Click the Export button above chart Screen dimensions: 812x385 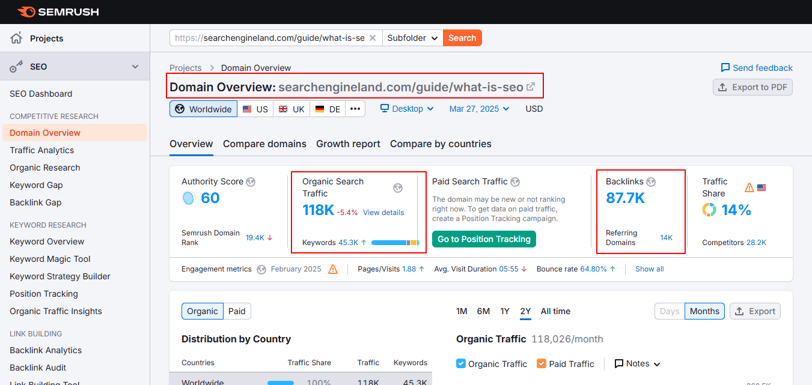pos(755,311)
